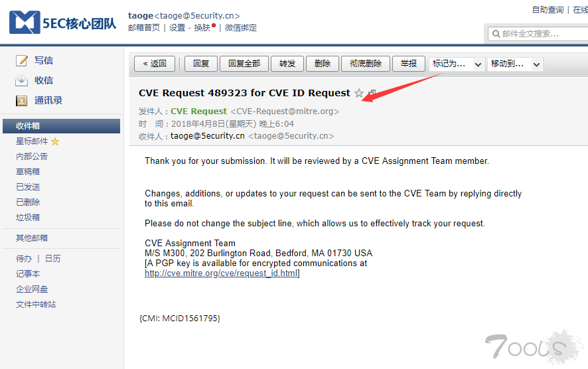Click the search magnifier icon
Screen dimensions: 588x369
(496, 34)
